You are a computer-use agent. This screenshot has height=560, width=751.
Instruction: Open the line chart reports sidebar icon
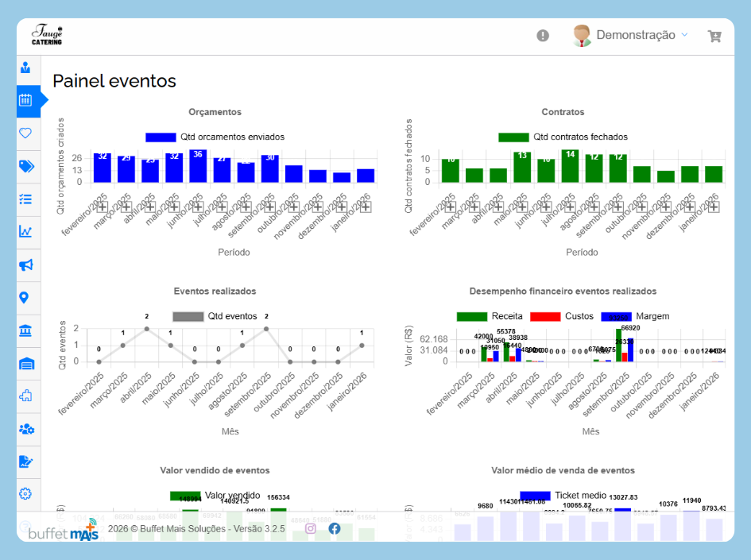[x=25, y=232]
